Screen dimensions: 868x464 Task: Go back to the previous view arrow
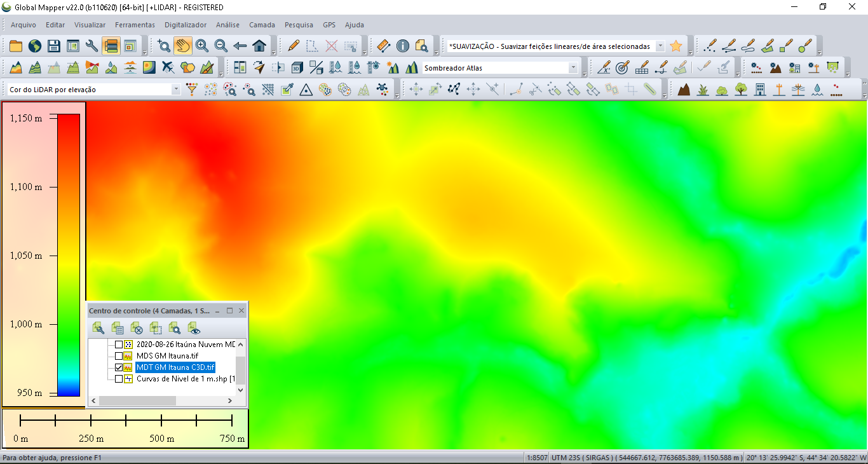(x=240, y=46)
